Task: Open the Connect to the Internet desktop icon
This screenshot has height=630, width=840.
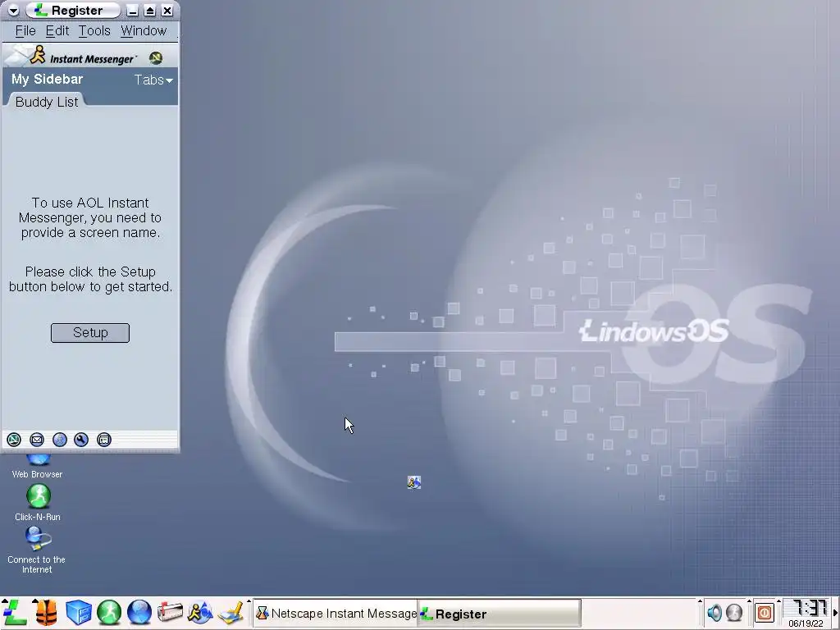Action: 36,550
